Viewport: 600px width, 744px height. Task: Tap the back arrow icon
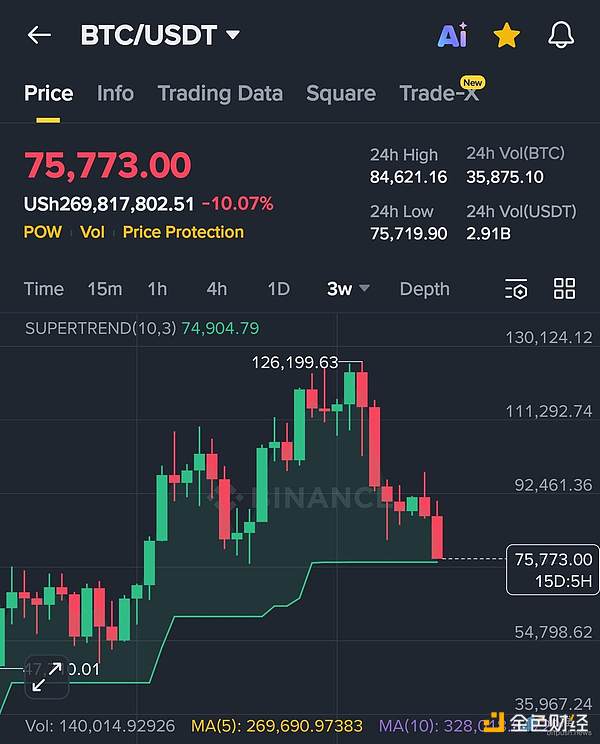[39, 36]
